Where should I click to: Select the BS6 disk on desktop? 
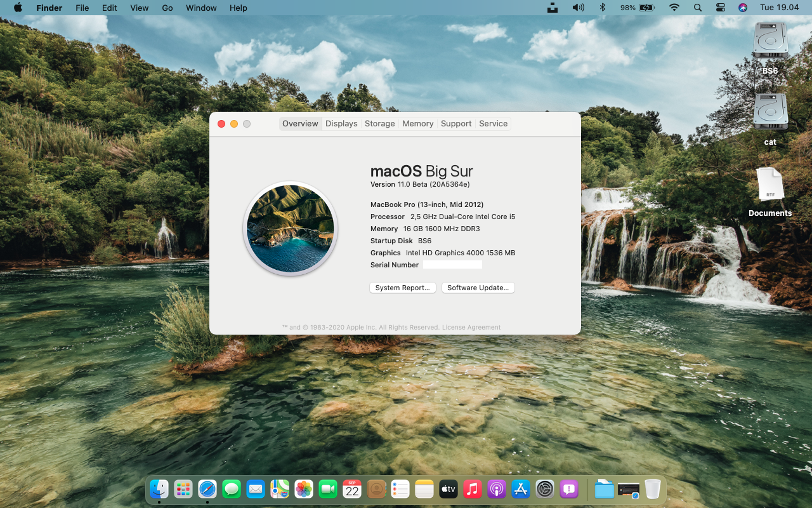(770, 49)
